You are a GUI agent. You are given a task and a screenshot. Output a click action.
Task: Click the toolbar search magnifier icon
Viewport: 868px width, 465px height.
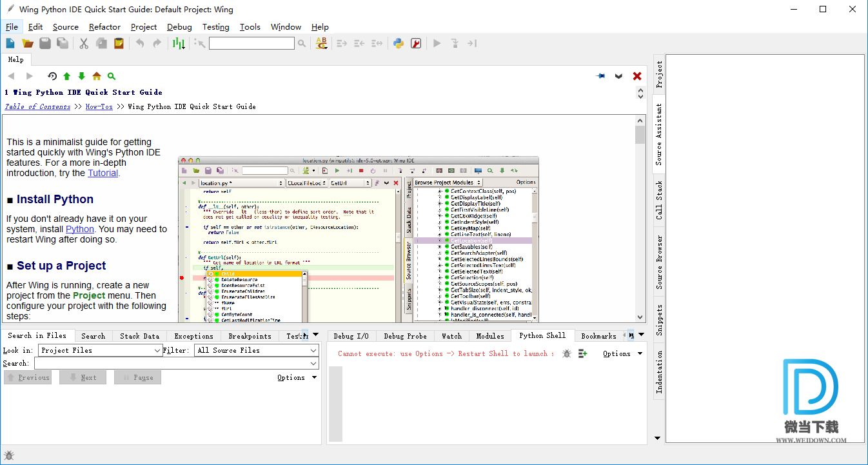pos(301,43)
